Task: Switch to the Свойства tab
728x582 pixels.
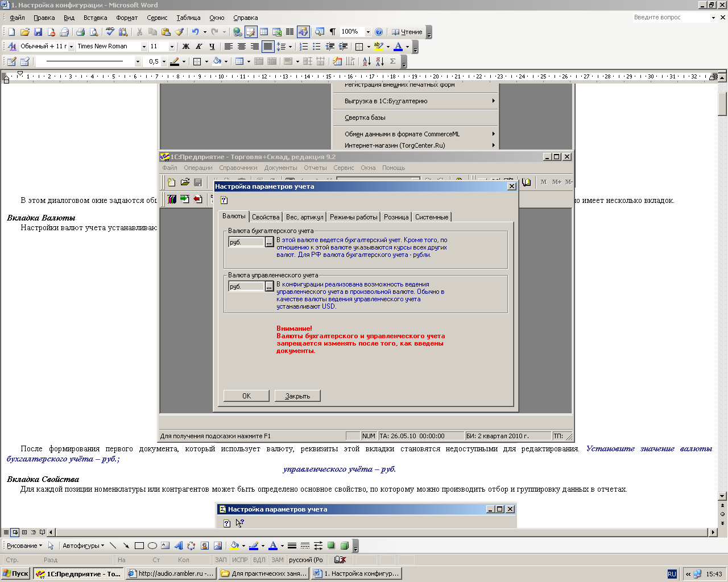Action: click(266, 217)
